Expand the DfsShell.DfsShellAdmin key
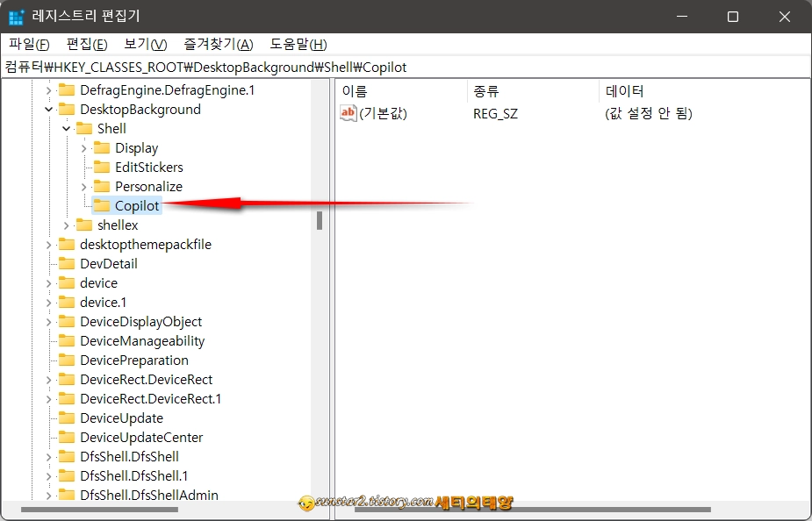The image size is (812, 521). pos(48,496)
